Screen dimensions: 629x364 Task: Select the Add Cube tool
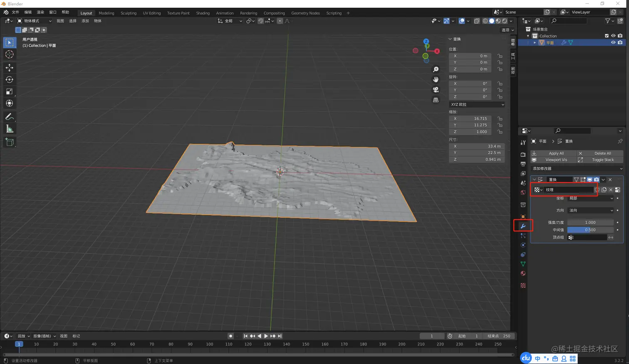click(x=10, y=143)
